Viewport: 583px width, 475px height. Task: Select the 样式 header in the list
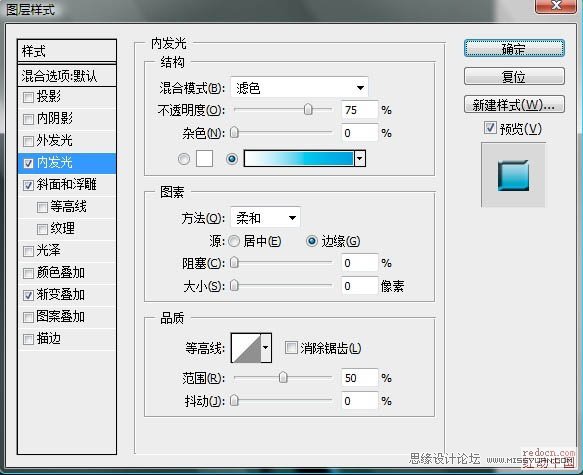(67, 51)
